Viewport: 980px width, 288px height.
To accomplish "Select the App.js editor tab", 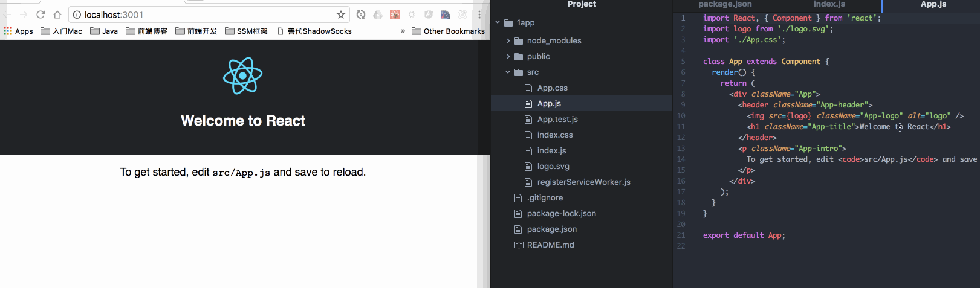I will pos(933,4).
